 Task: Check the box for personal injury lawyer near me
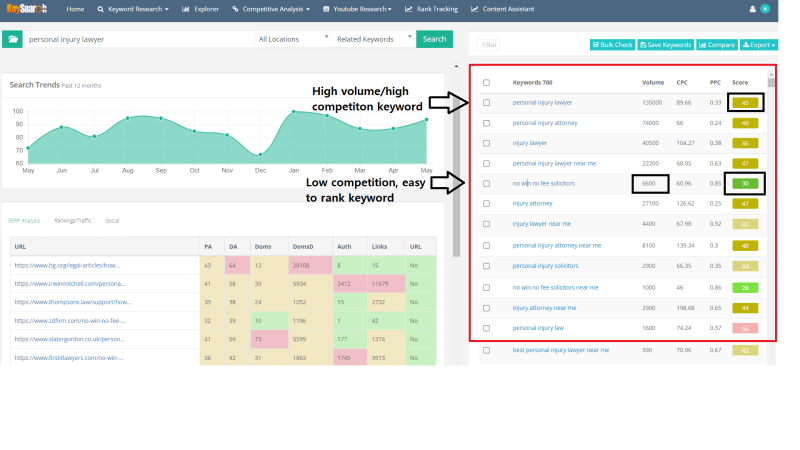point(486,163)
